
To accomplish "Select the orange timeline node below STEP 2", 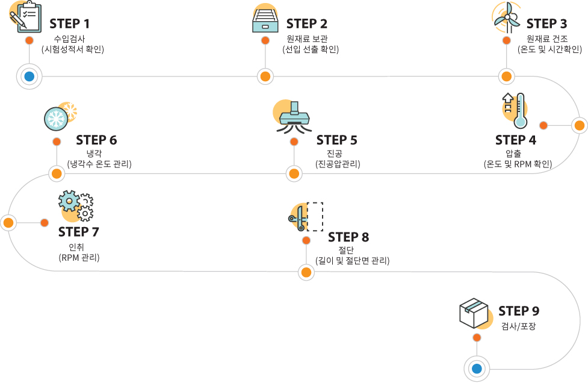I will click(265, 76).
